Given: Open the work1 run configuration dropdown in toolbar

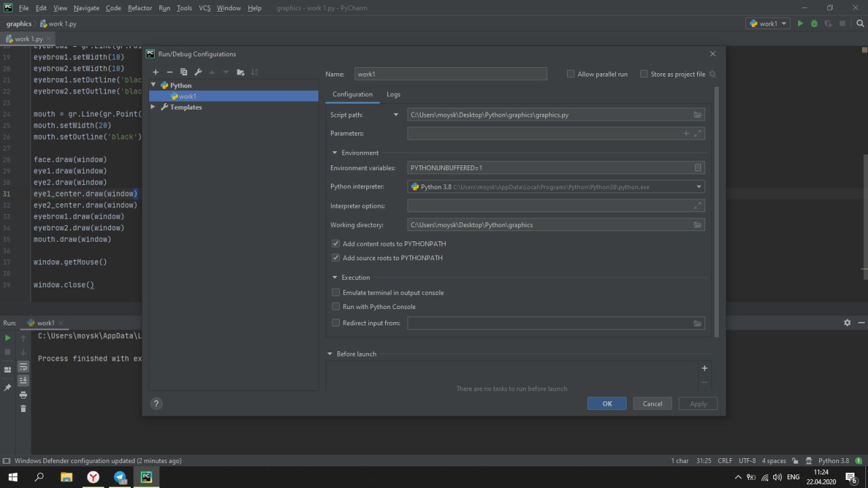Looking at the screenshot, I should pyautogui.click(x=768, y=24).
